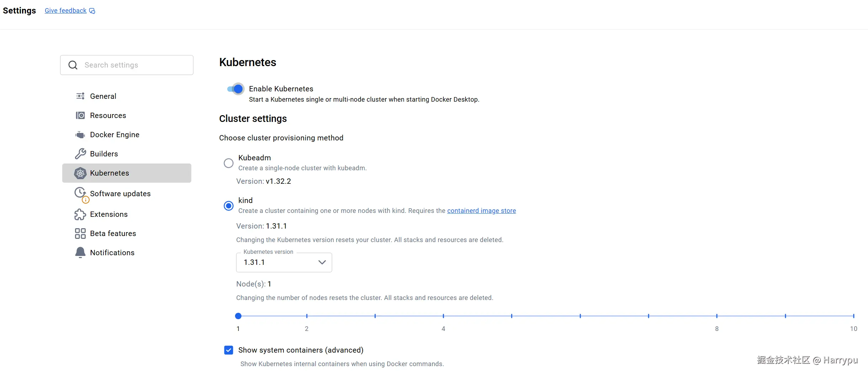Viewport: 868px width, 375px height.
Task: Click the Resources disk icon
Action: tap(80, 116)
